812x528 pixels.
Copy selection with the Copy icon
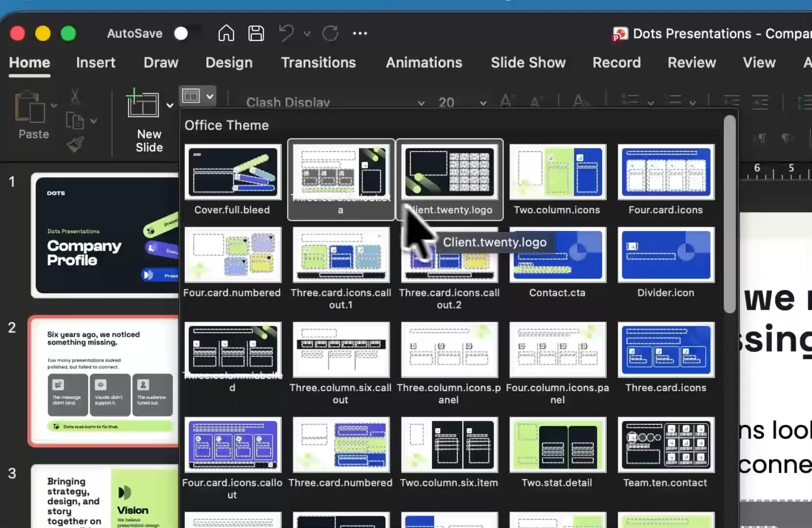[75, 121]
